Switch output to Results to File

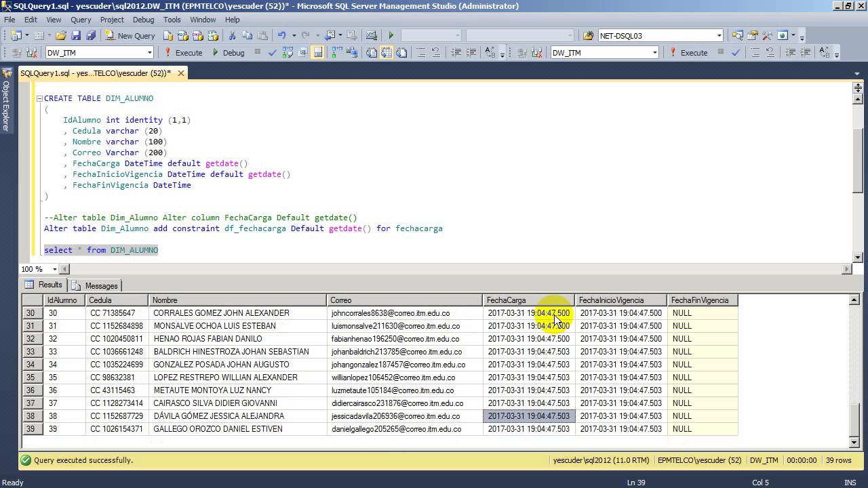[401, 52]
